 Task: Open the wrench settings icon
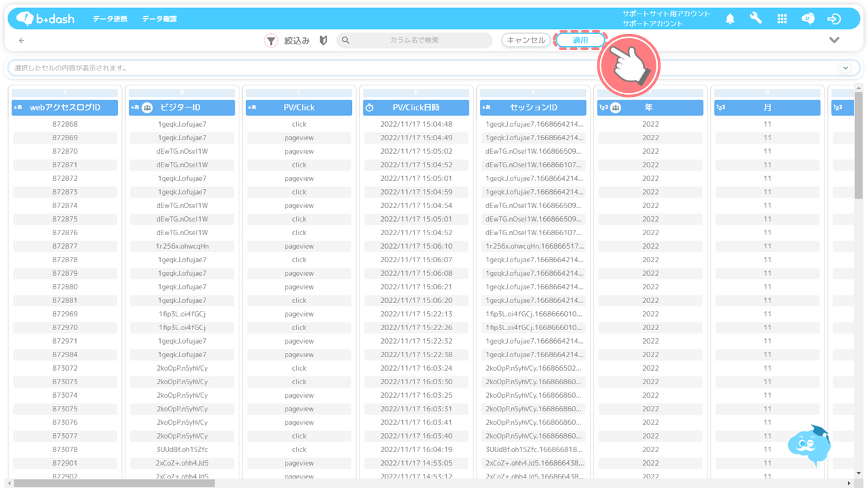(x=755, y=18)
